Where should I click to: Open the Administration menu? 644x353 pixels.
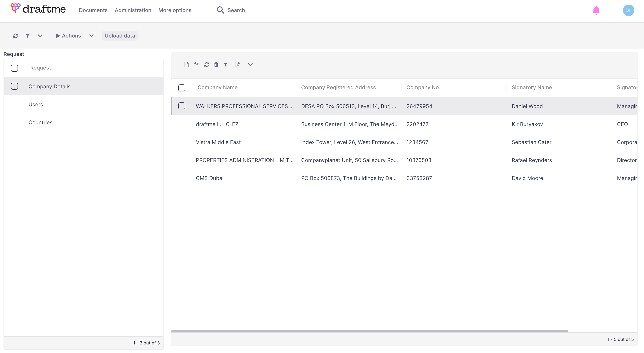(133, 10)
